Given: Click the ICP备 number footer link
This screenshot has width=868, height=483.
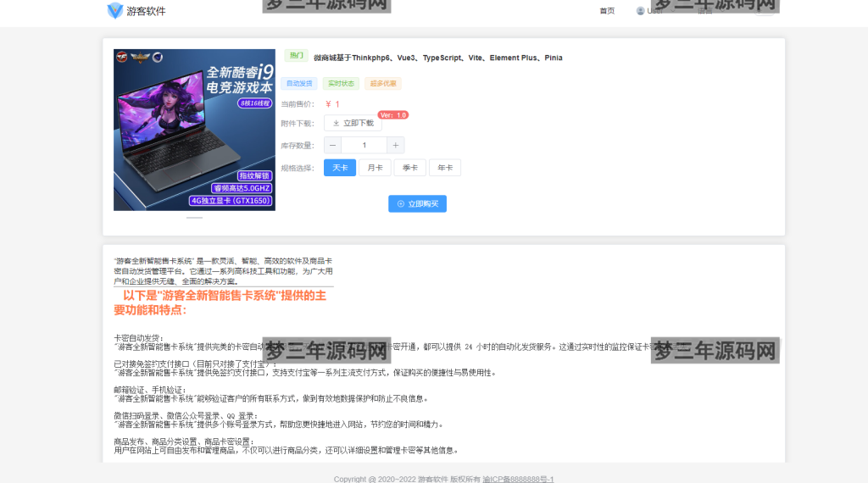Looking at the screenshot, I should pyautogui.click(x=518, y=479).
